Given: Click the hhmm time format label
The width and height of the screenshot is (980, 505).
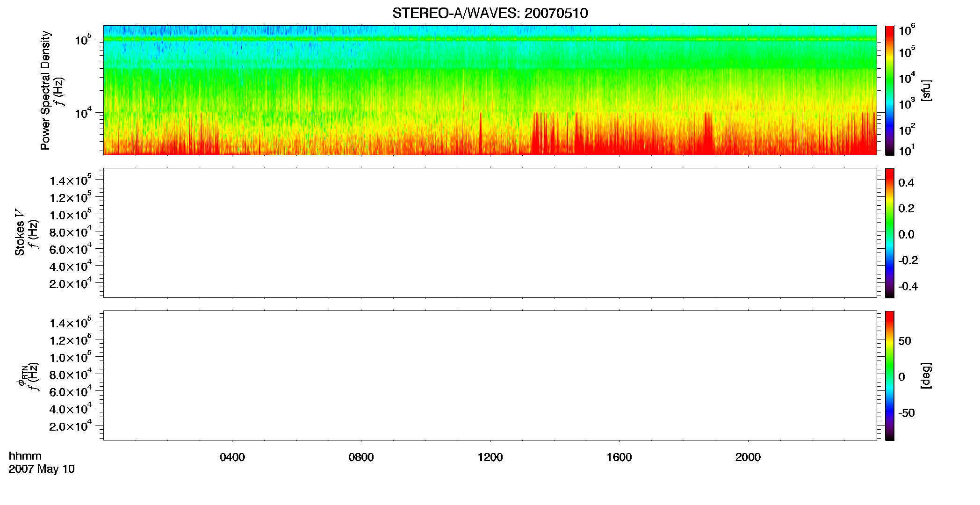Looking at the screenshot, I should point(25,456).
